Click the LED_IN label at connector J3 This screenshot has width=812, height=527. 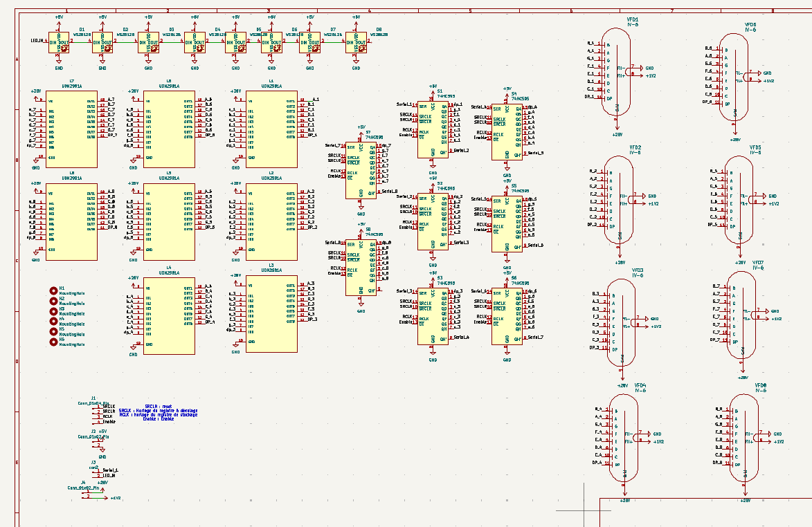click(x=109, y=475)
